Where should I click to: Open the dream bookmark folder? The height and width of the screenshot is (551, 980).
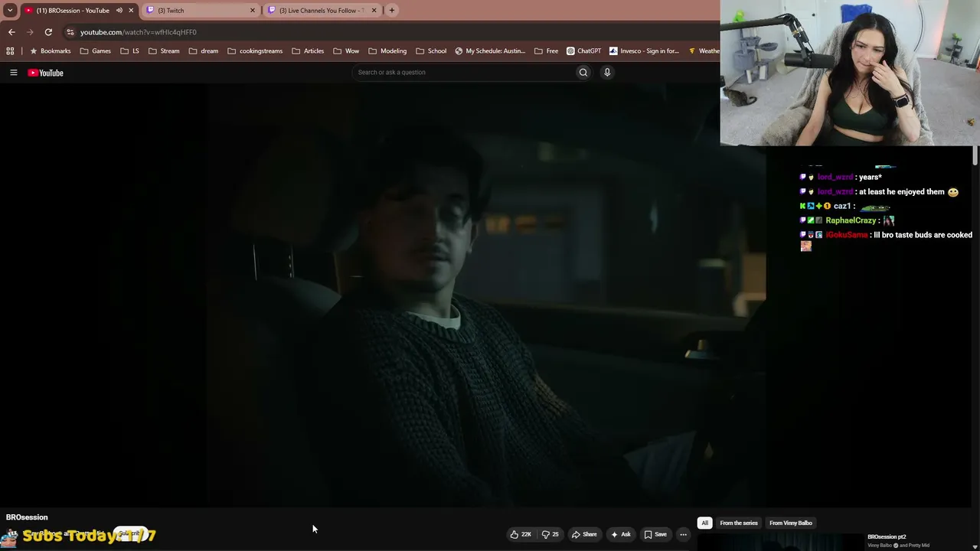click(x=204, y=51)
